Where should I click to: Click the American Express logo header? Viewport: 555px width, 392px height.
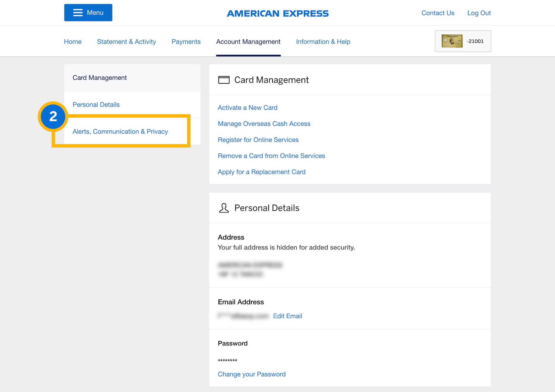(x=277, y=13)
